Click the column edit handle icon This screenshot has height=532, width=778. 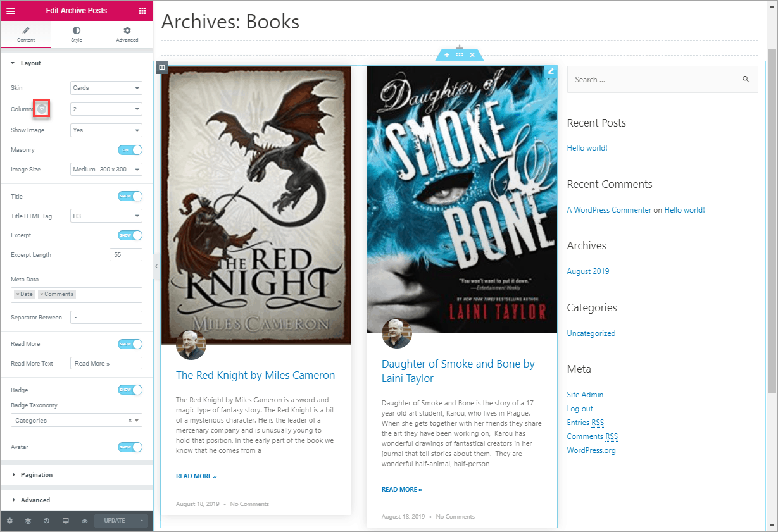tap(162, 67)
